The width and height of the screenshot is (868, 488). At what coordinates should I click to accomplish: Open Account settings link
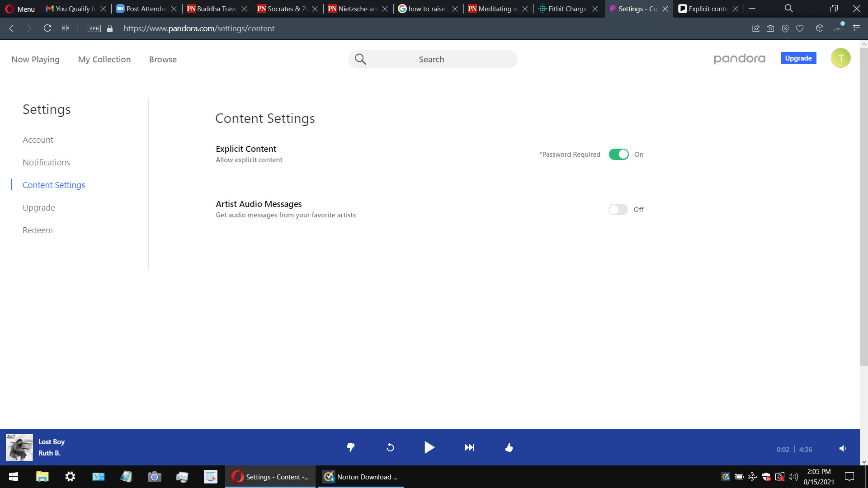pyautogui.click(x=38, y=140)
